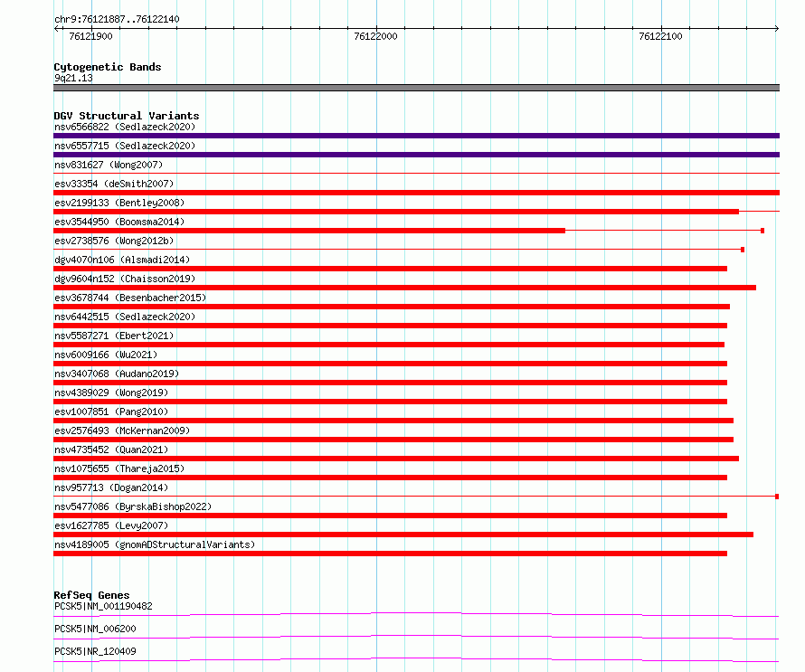This screenshot has width=805, height=672.
Task: Click the red bar under esv33354
Action: pos(416,193)
